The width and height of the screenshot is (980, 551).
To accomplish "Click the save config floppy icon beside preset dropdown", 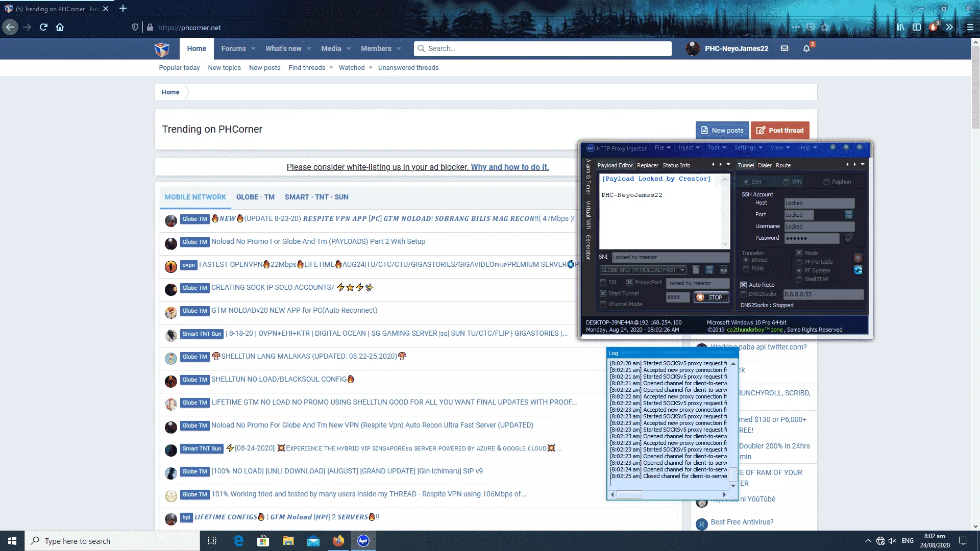I will tap(709, 269).
